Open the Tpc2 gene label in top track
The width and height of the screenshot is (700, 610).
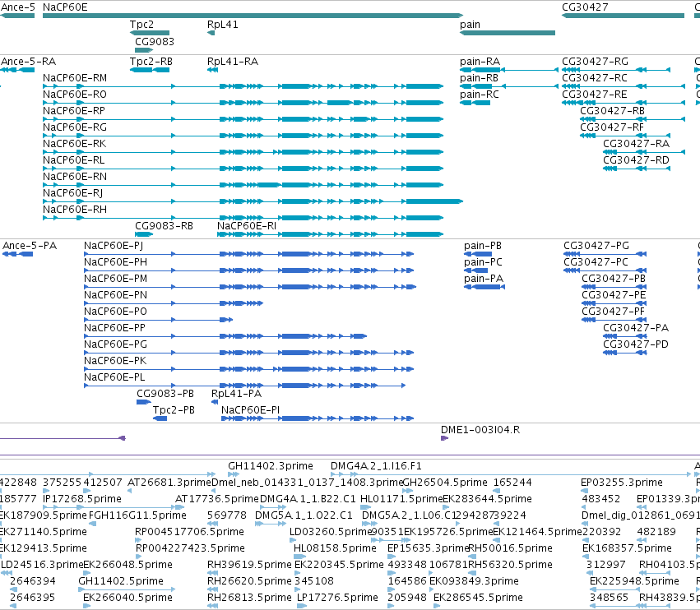tap(142, 25)
